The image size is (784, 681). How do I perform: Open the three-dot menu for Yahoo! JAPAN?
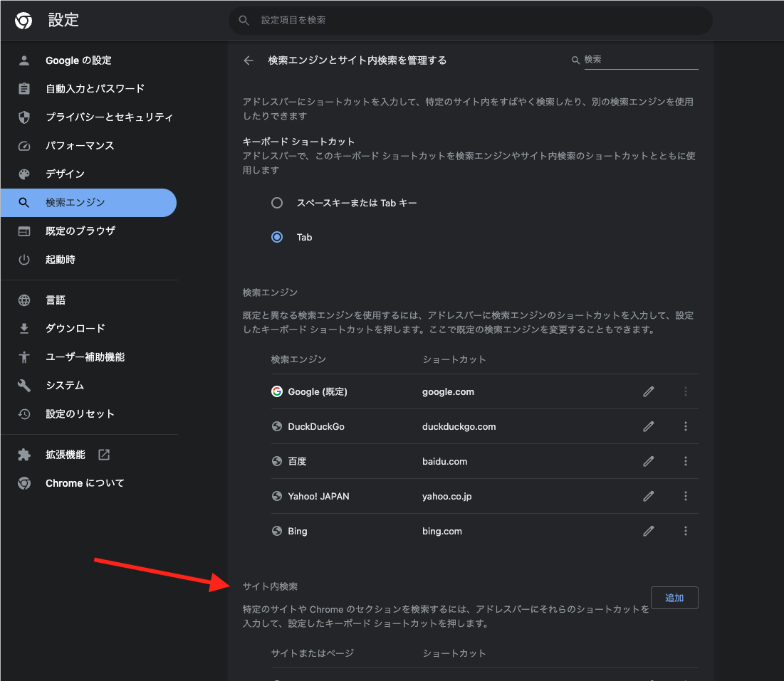pyautogui.click(x=686, y=496)
